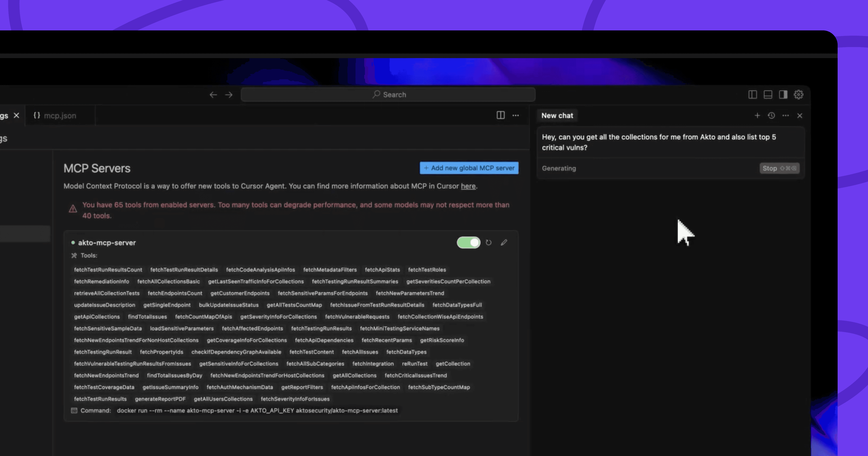Screen dimensions: 868x456
Task: Click the top Search field
Action: point(388,95)
